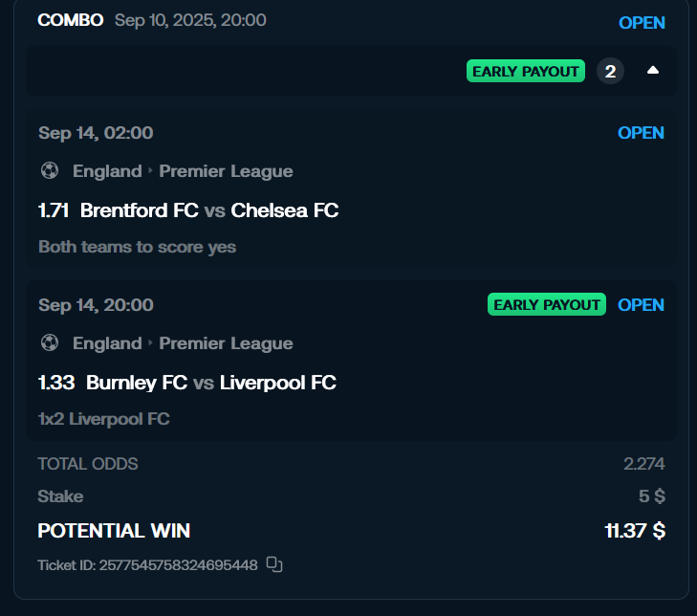Open the Burnley FC vs Liverpool FC match
Image resolution: width=697 pixels, height=616 pixels.
click(210, 383)
